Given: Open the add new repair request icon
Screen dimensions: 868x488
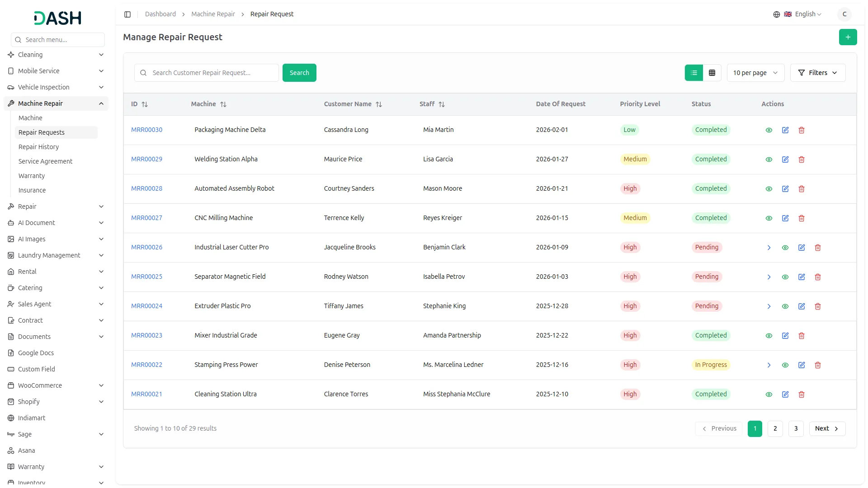Looking at the screenshot, I should tap(848, 37).
